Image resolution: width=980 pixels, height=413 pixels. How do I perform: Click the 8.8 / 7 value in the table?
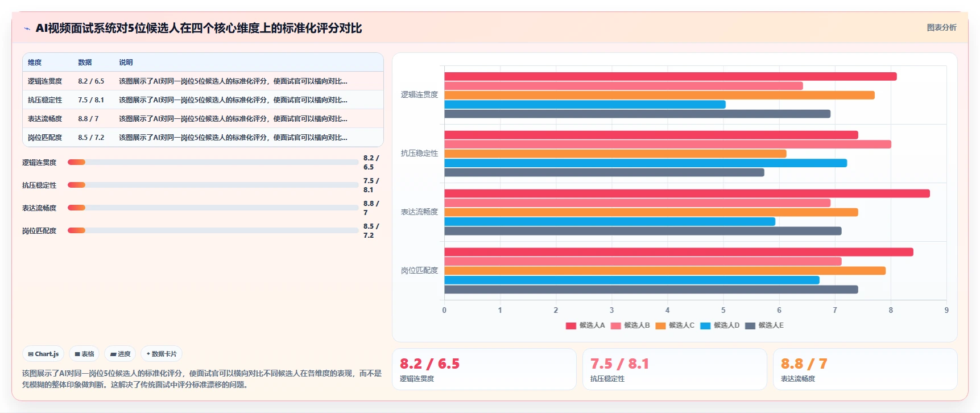[88, 119]
